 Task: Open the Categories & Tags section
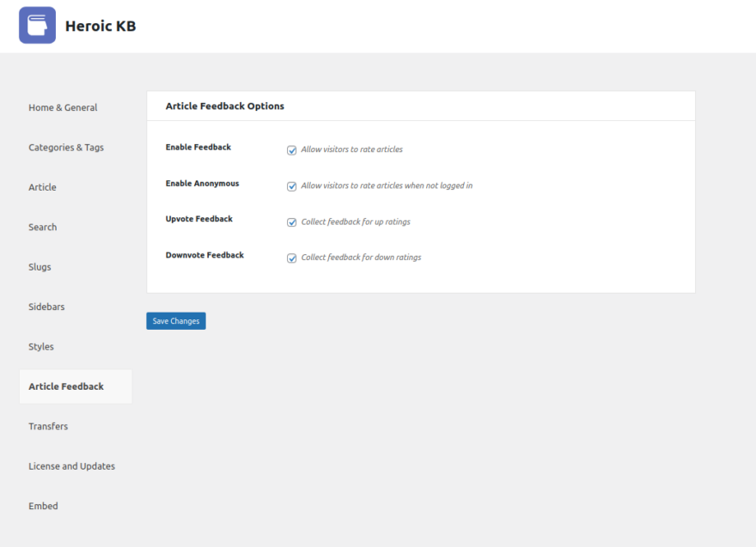point(66,147)
